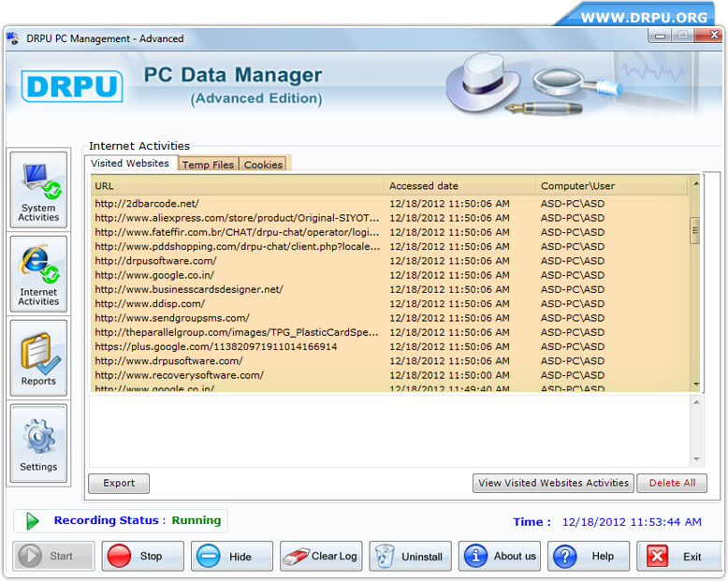
Task: Open System Activities sidebar icon
Action: click(x=38, y=190)
